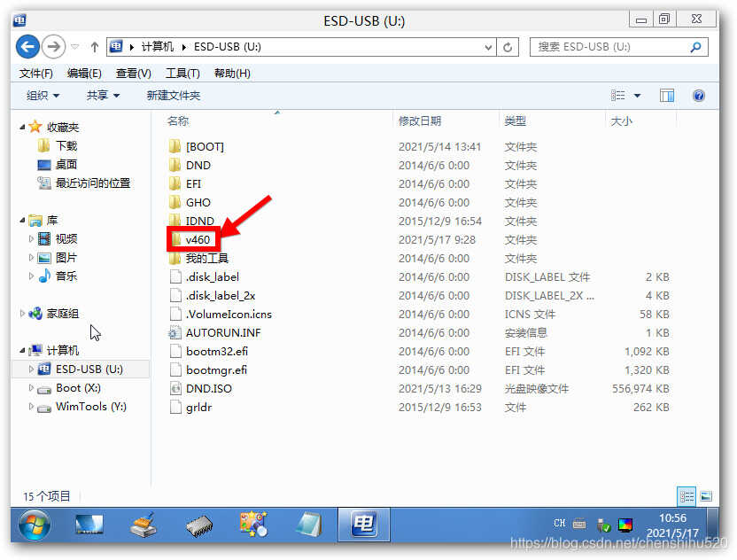
Task: Click 新建文件夹 button
Action: [174, 96]
